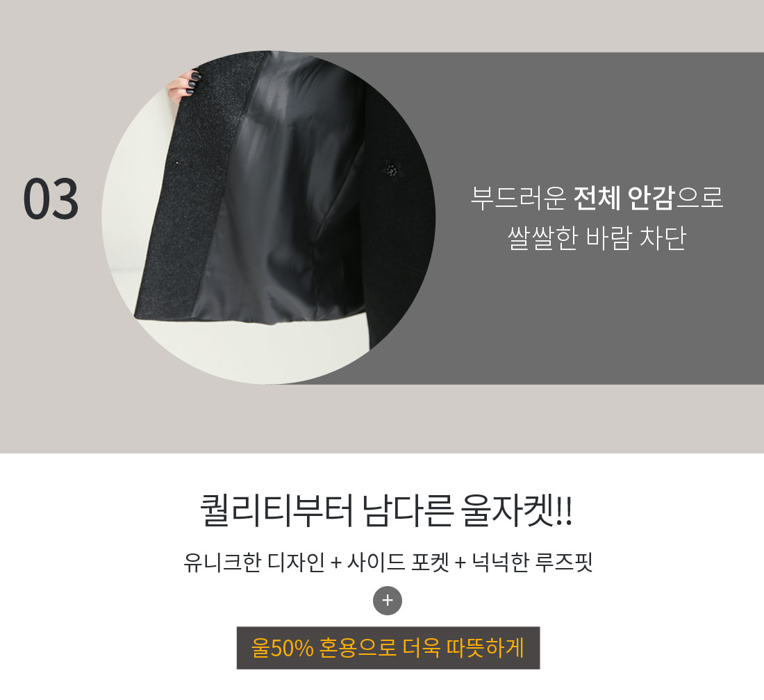Click the bold text 전체 안감
Viewport: 764px width, 700px height.
point(623,198)
